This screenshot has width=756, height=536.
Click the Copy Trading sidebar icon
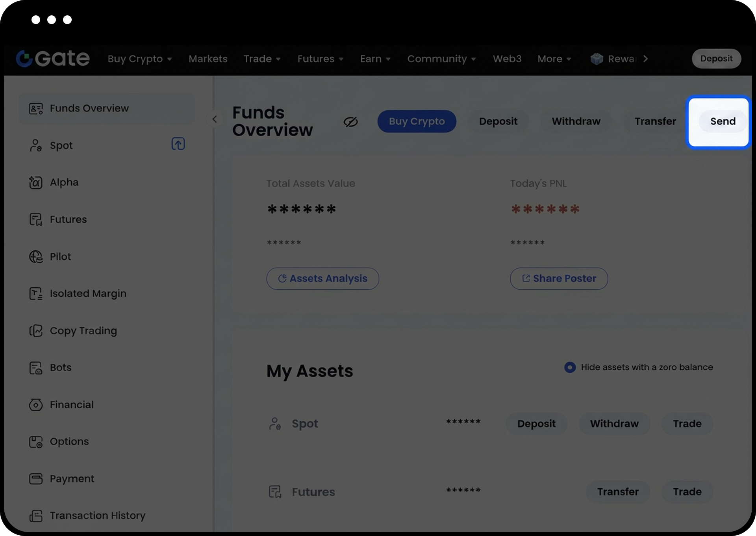(35, 331)
